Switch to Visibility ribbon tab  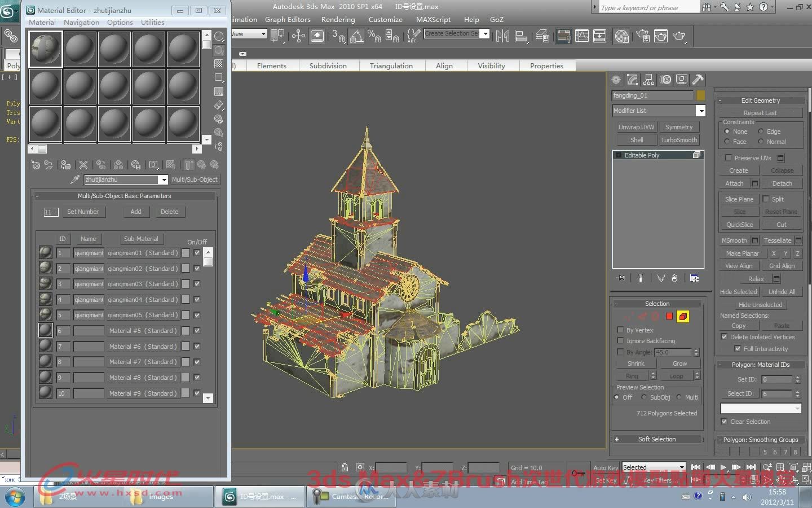[491, 66]
